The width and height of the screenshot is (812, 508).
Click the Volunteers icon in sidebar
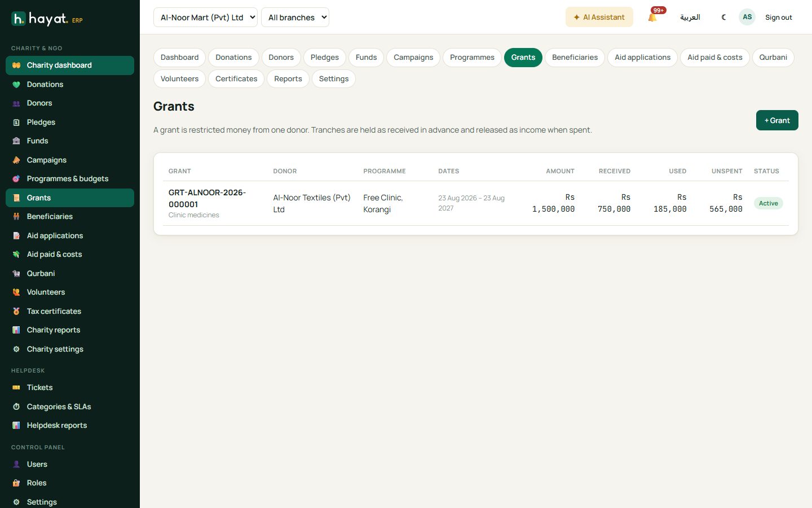(16, 292)
